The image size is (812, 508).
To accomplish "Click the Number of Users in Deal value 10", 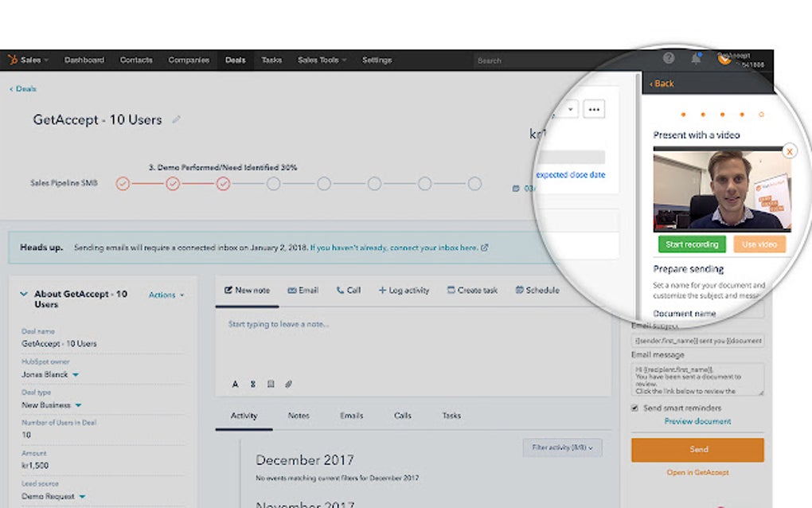I will click(26, 435).
